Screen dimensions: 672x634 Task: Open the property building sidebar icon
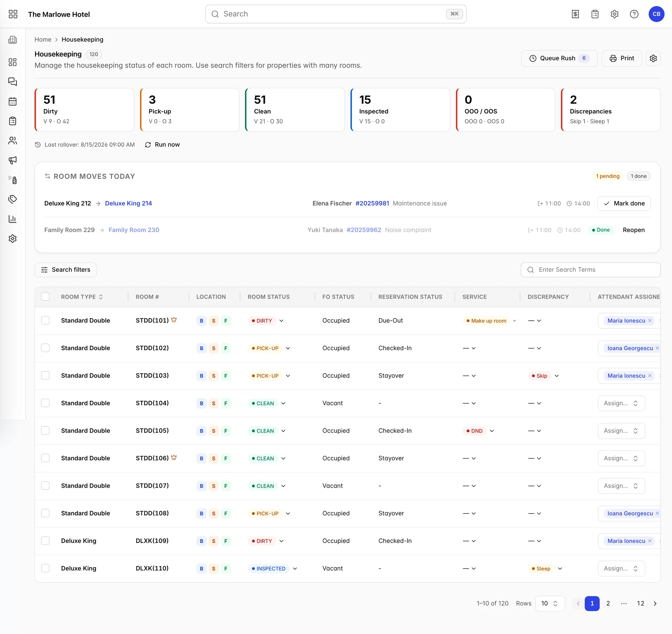[x=13, y=40]
